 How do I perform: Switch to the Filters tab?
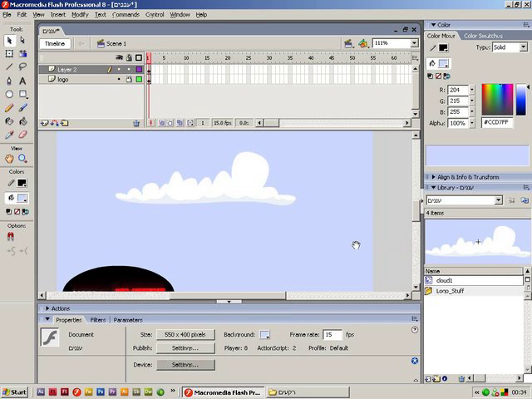pos(98,320)
